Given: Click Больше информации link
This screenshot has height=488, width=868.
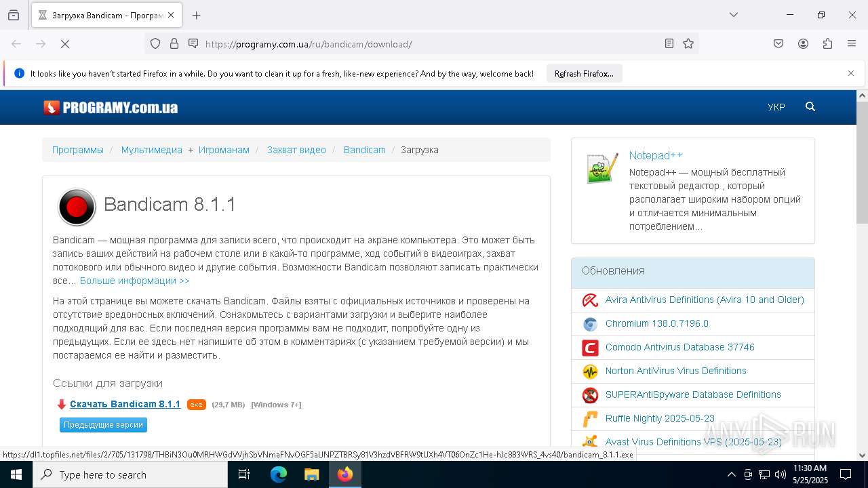Looking at the screenshot, I should pyautogui.click(x=135, y=281).
